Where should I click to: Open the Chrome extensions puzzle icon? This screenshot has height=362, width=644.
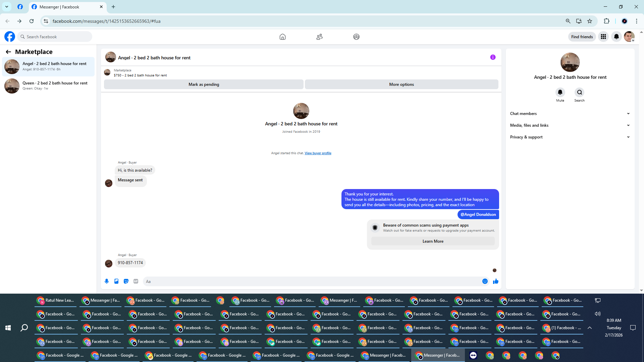[606, 21]
